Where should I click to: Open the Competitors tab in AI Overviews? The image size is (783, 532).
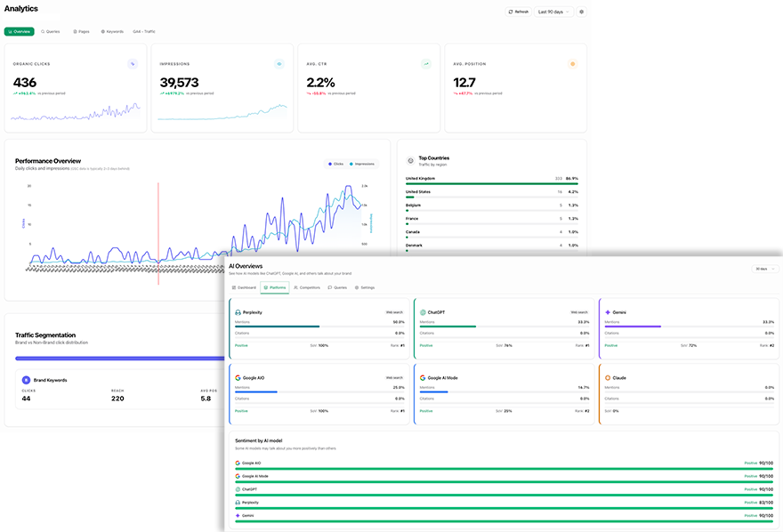point(307,287)
